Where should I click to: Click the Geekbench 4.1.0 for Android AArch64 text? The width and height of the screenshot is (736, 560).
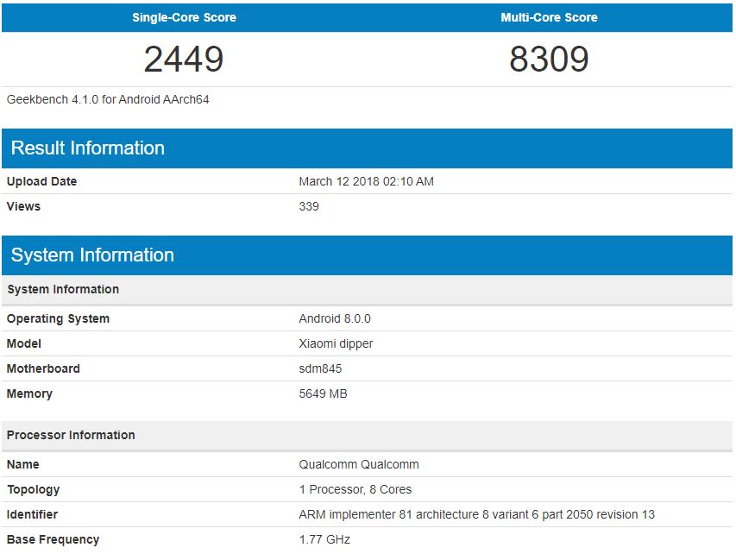pyautogui.click(x=108, y=99)
